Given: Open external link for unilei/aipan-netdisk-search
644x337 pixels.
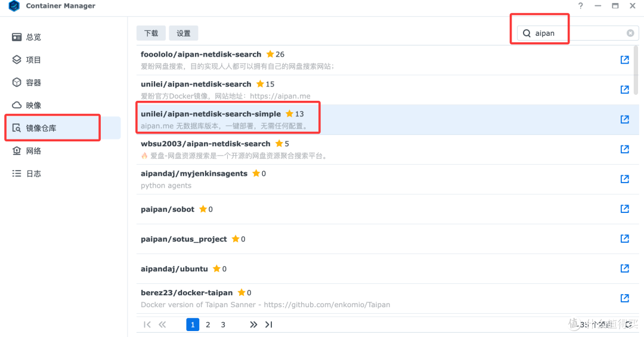Looking at the screenshot, I should point(625,89).
